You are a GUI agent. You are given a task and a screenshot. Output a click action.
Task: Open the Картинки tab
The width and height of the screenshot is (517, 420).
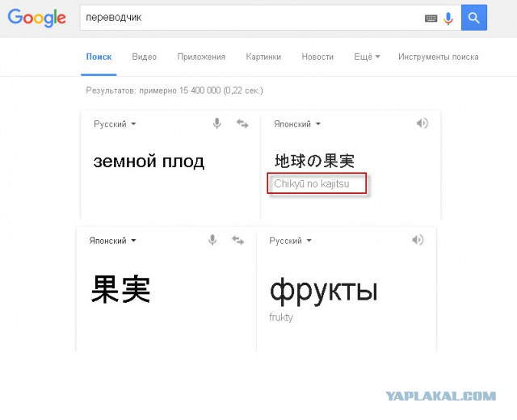pos(263,57)
